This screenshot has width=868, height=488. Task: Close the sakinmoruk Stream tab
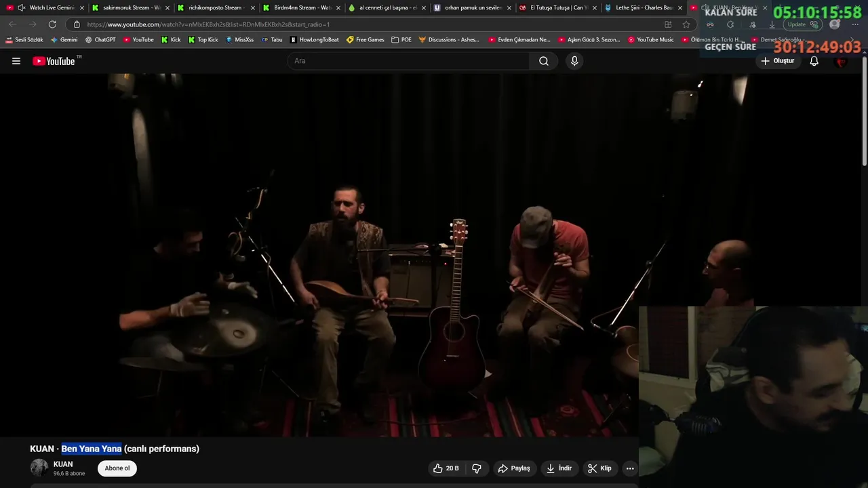[x=167, y=7]
